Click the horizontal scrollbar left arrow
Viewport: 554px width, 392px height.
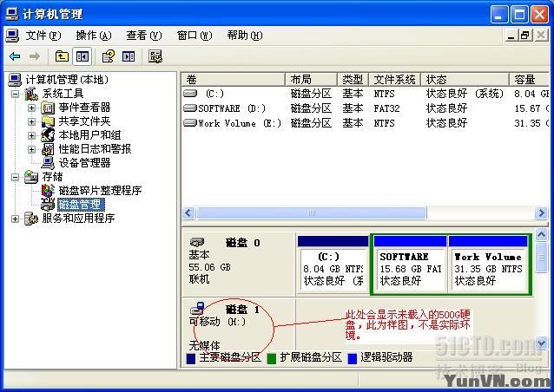tap(189, 213)
